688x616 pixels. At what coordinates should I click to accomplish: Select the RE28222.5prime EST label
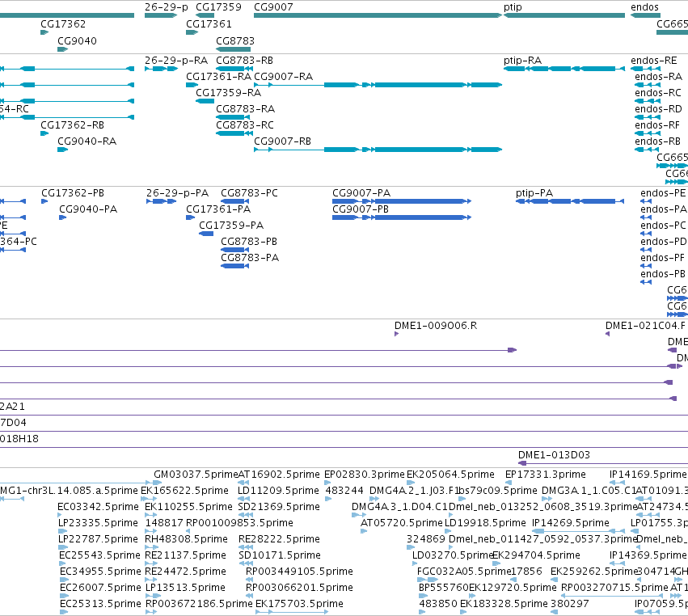(279, 538)
